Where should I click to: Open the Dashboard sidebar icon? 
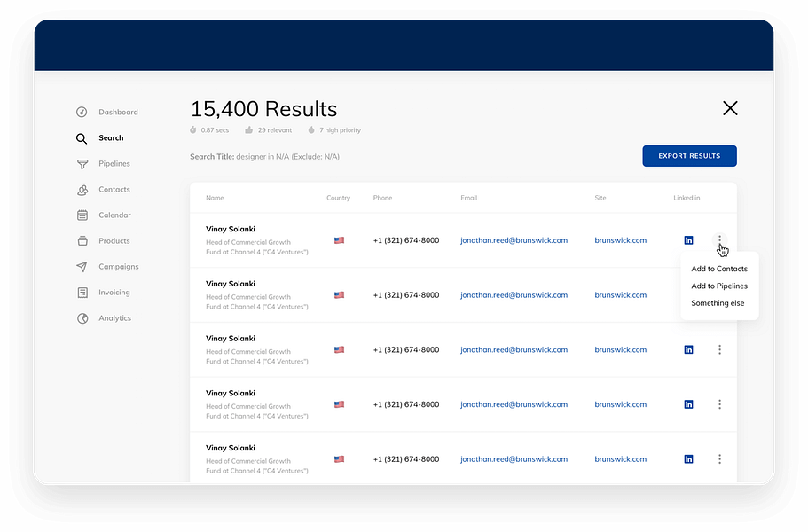(x=82, y=113)
